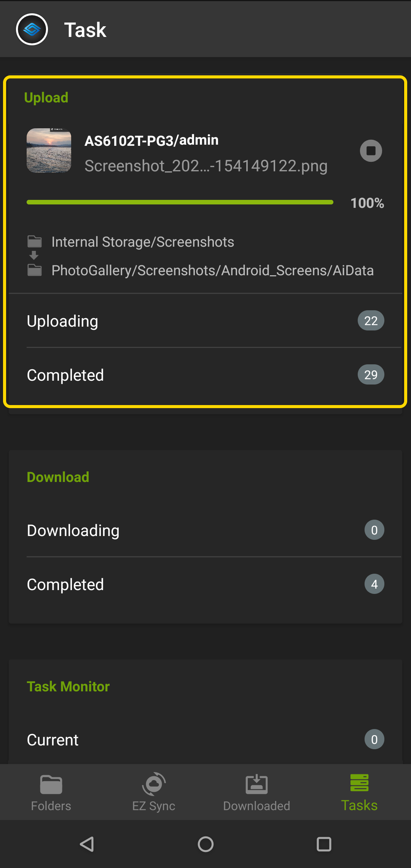Image resolution: width=411 pixels, height=868 pixels.
Task: Tap the PhotoGallery destination folder icon
Action: [35, 270]
